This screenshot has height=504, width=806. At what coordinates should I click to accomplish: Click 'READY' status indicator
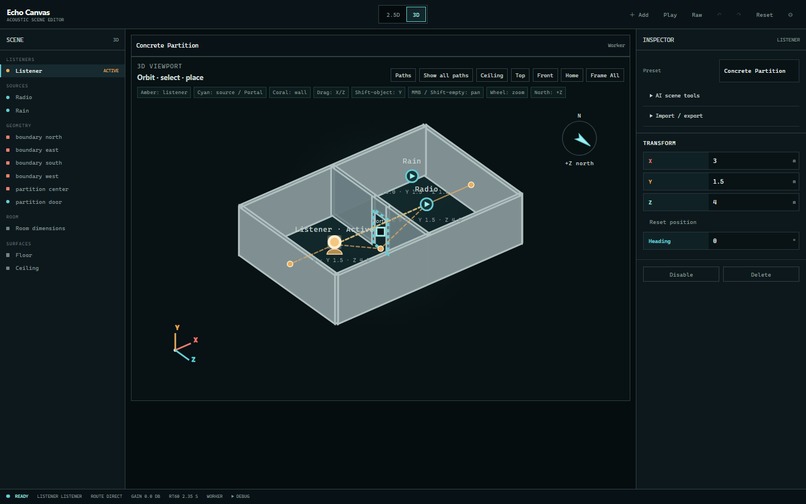tap(17, 496)
